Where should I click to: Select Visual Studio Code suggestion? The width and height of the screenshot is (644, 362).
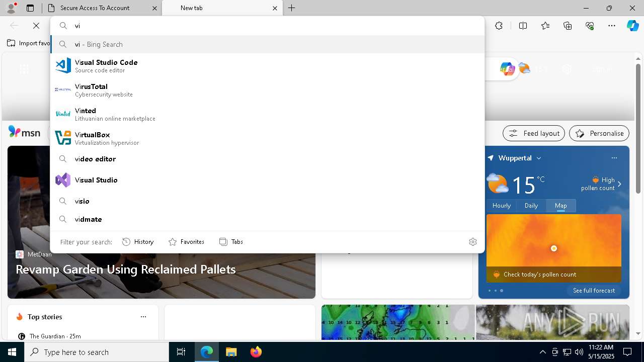point(267,66)
